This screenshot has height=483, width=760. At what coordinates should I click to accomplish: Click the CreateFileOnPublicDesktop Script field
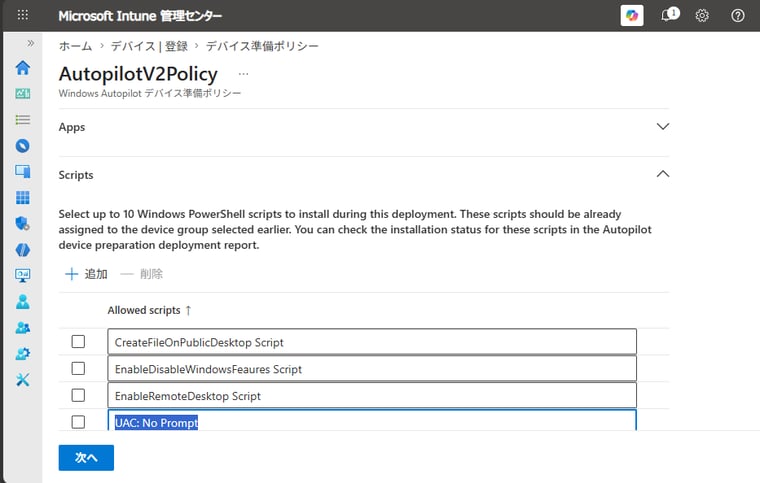point(372,342)
